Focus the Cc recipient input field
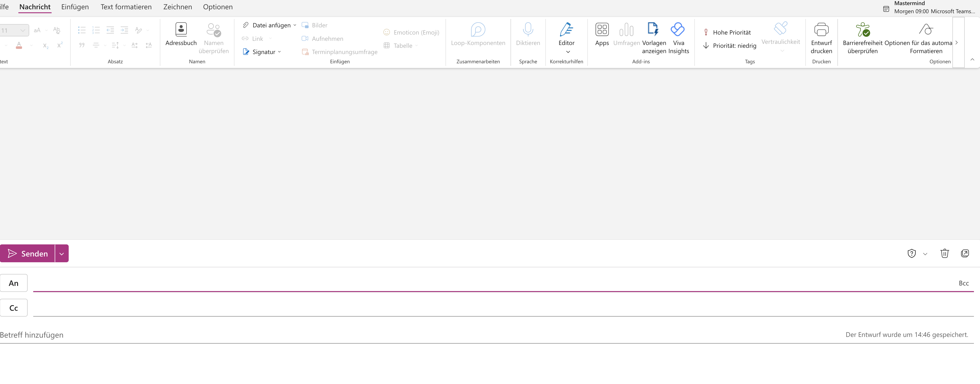The image size is (980, 384). [503, 308]
